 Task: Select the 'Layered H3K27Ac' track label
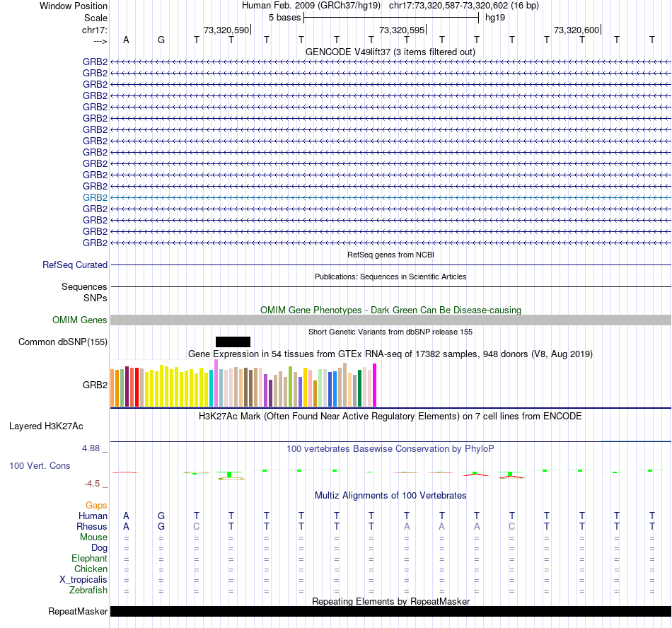(46, 426)
